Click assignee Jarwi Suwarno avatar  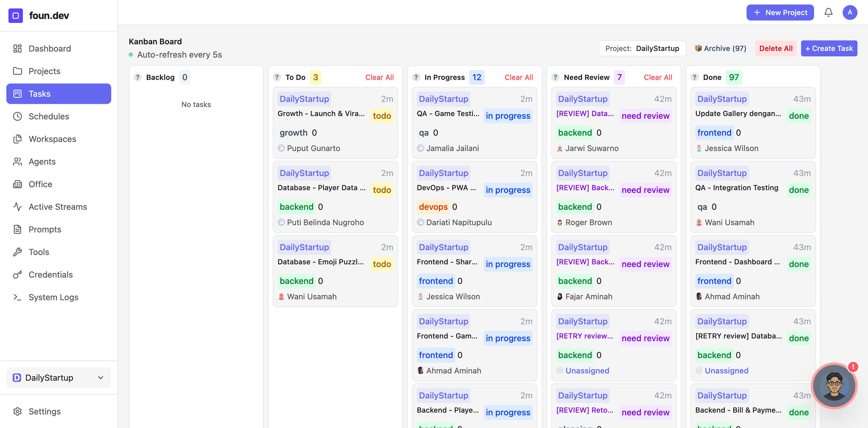click(560, 148)
